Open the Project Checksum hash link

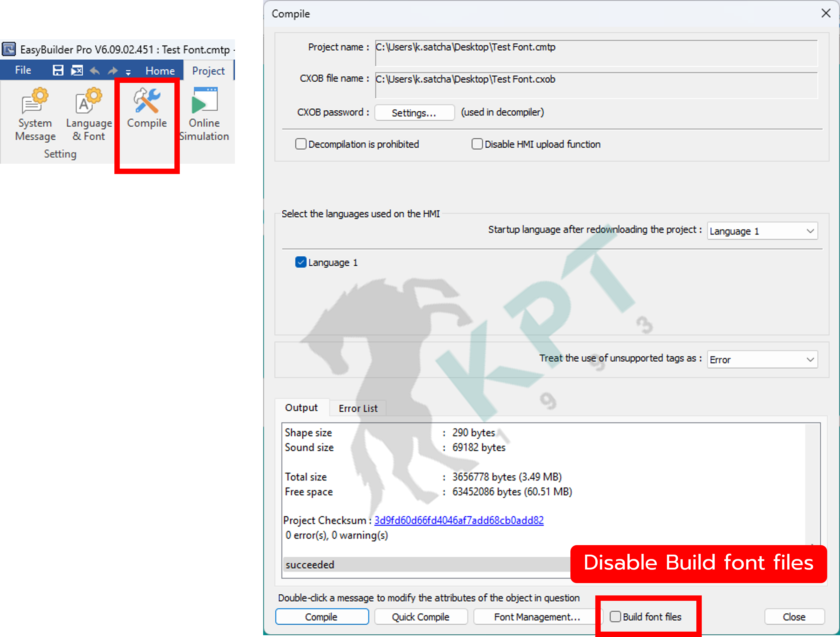click(x=459, y=520)
